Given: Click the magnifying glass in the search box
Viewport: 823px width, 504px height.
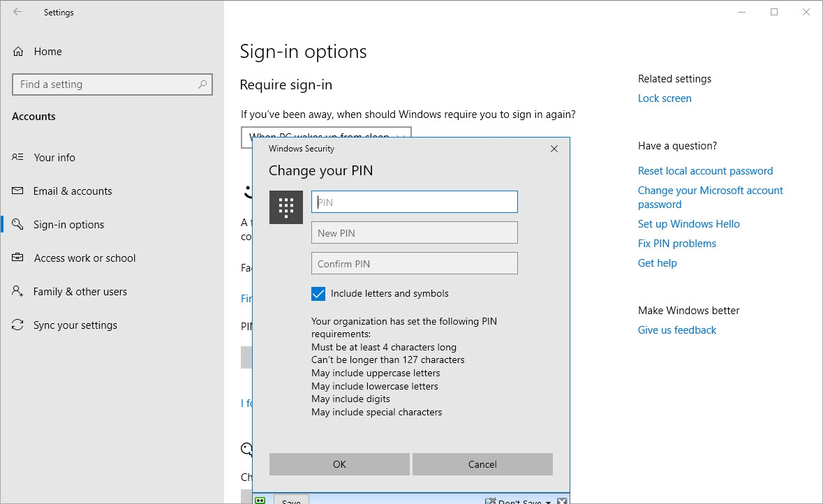Looking at the screenshot, I should click(x=203, y=84).
